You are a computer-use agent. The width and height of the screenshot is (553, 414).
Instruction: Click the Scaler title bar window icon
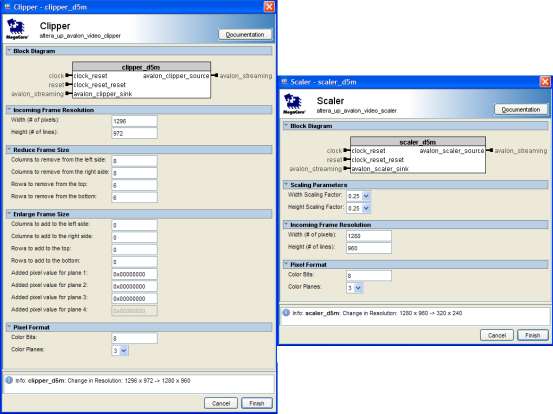coord(284,82)
